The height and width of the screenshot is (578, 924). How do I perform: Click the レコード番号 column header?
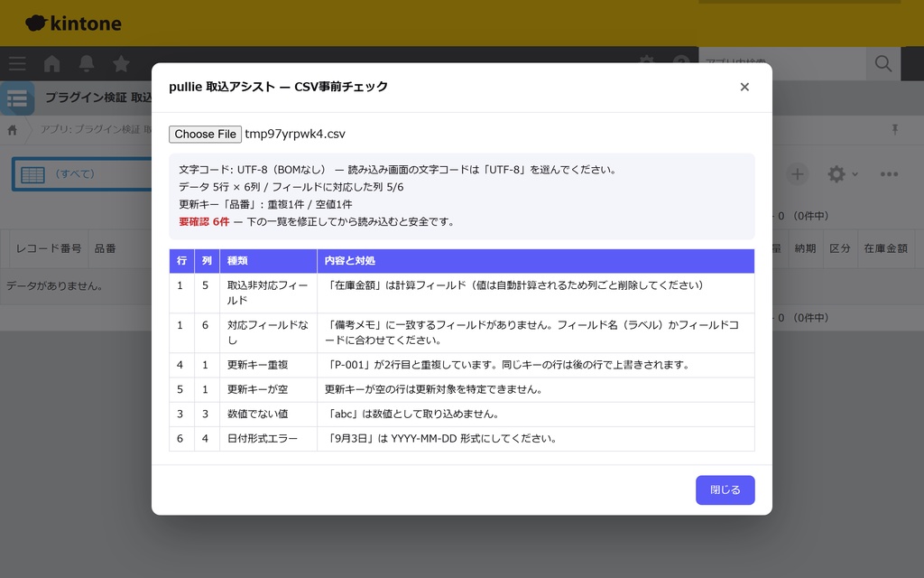click(x=49, y=249)
